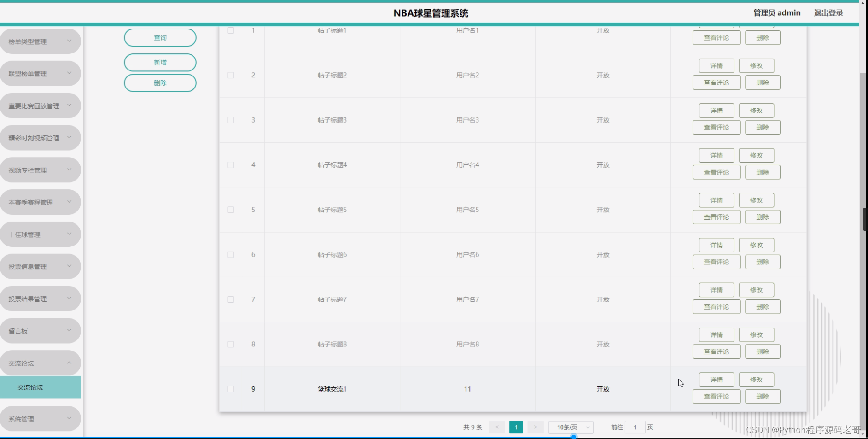The width and height of the screenshot is (868, 439).
Task: Expand the 系统管理 menu
Action: [41, 418]
